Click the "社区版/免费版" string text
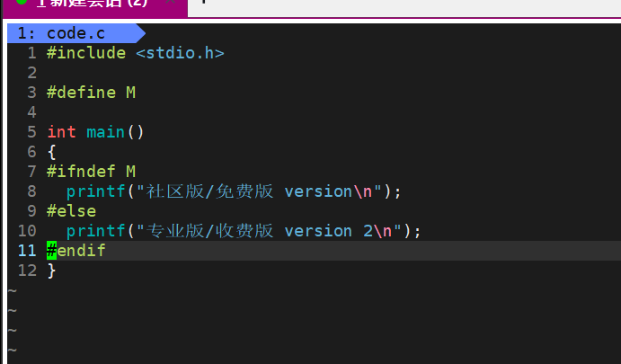621x364 pixels. (209, 191)
